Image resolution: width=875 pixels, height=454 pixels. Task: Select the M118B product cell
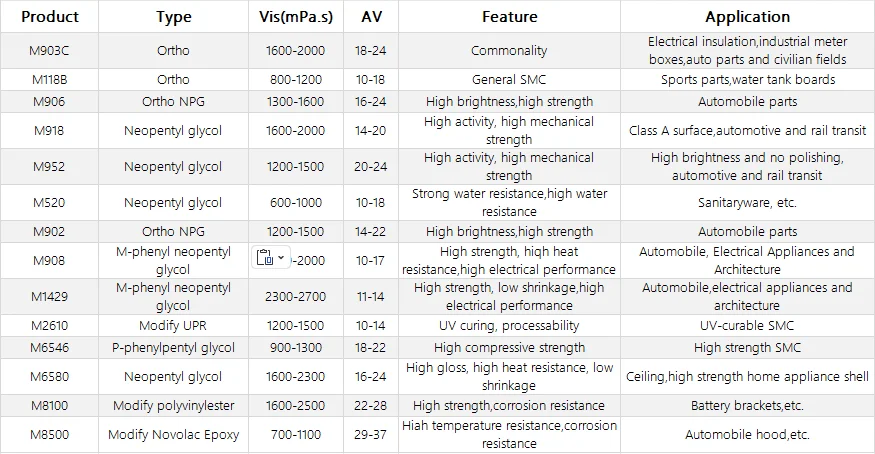tap(49, 79)
